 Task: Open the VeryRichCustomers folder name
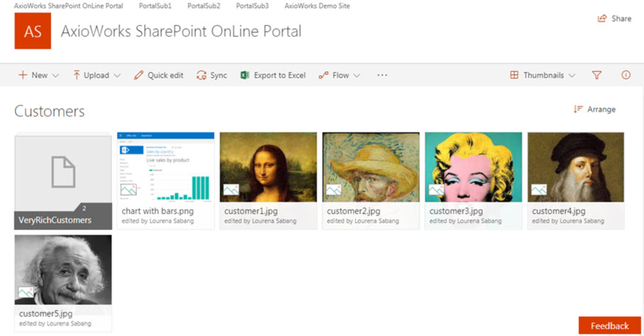coord(55,220)
